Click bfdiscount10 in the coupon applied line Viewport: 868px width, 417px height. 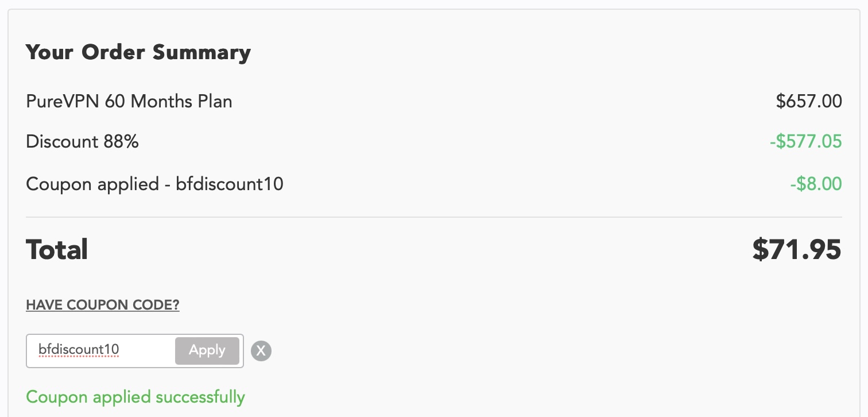[230, 184]
